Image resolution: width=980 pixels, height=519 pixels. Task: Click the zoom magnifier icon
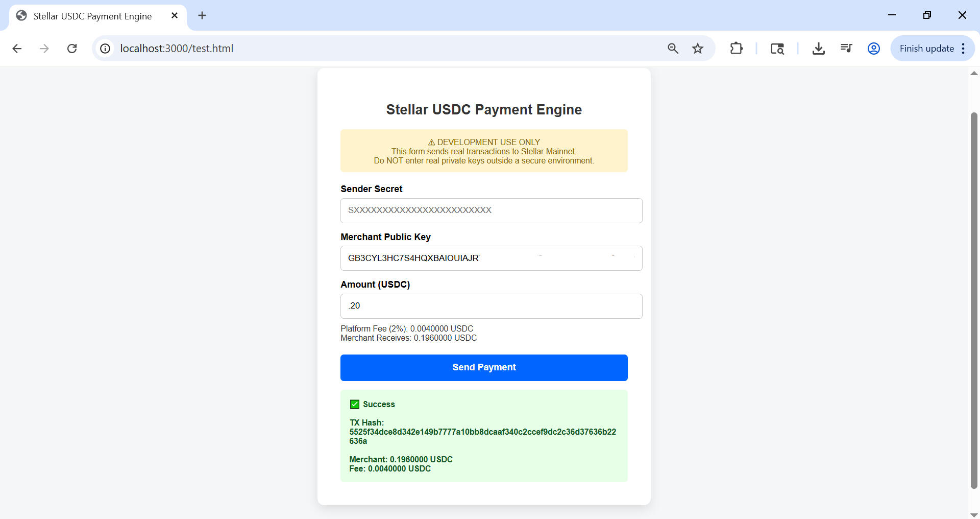click(x=673, y=49)
